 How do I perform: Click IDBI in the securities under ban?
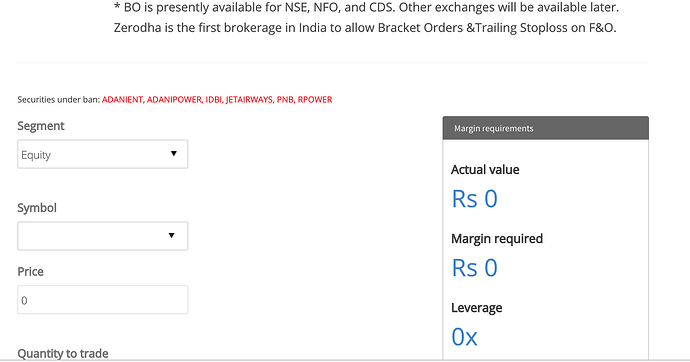213,100
